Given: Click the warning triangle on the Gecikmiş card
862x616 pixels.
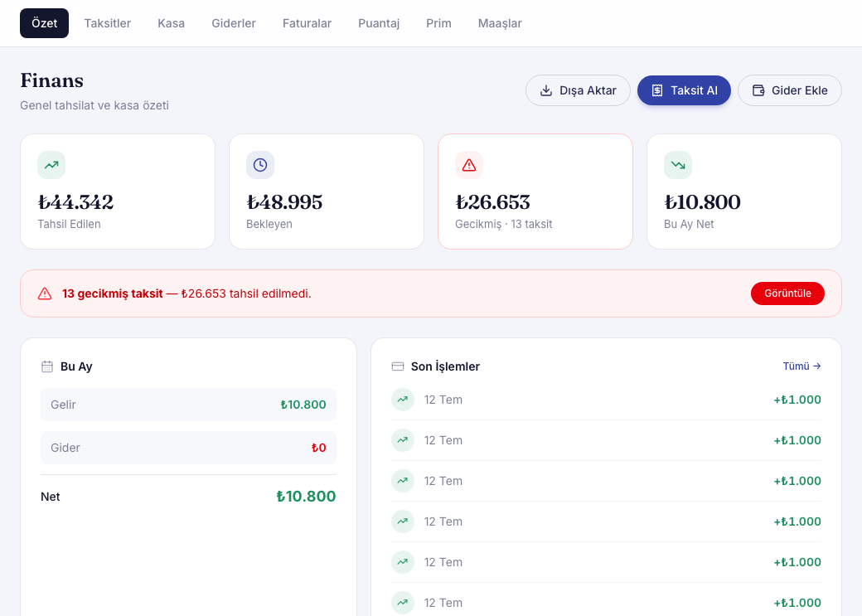Looking at the screenshot, I should [469, 165].
